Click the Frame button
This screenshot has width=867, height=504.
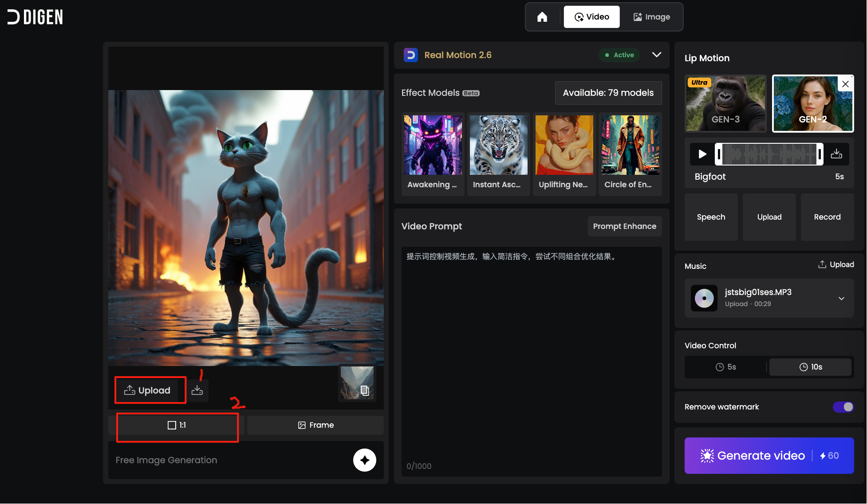315,425
